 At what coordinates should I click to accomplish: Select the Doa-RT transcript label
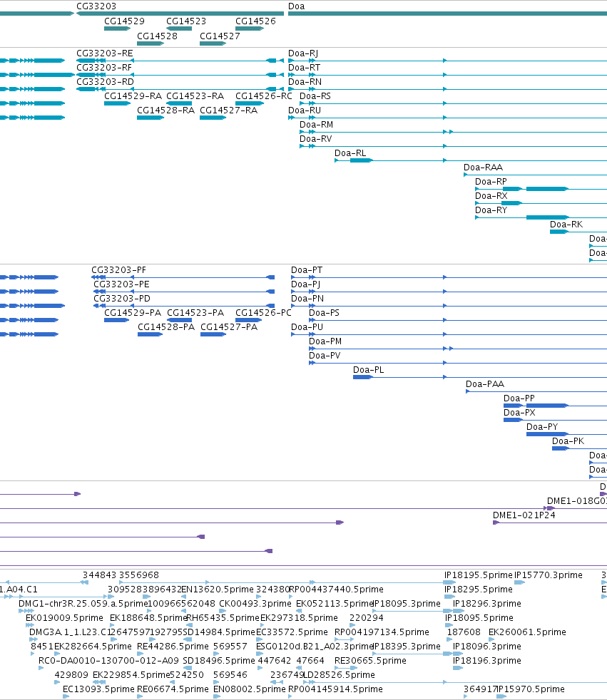point(304,68)
